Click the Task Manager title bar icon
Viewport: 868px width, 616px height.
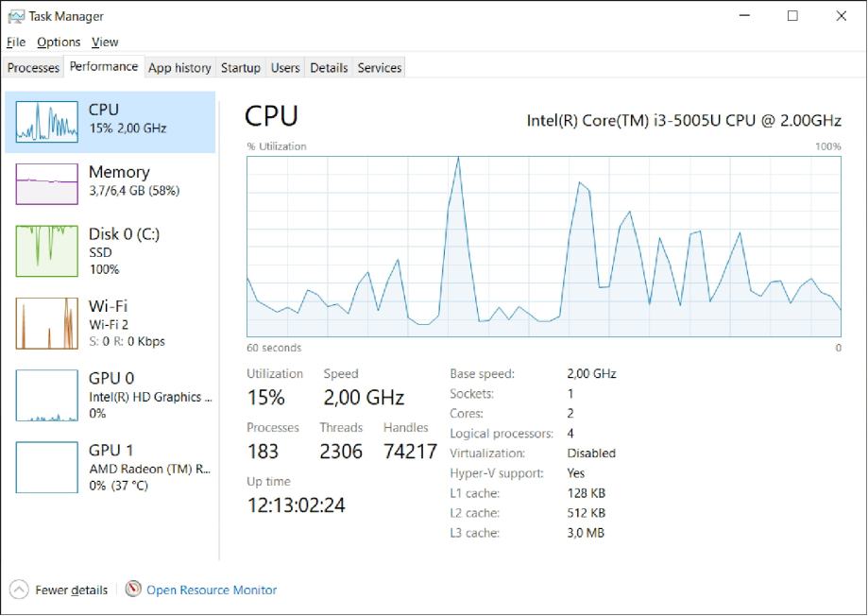(x=16, y=16)
